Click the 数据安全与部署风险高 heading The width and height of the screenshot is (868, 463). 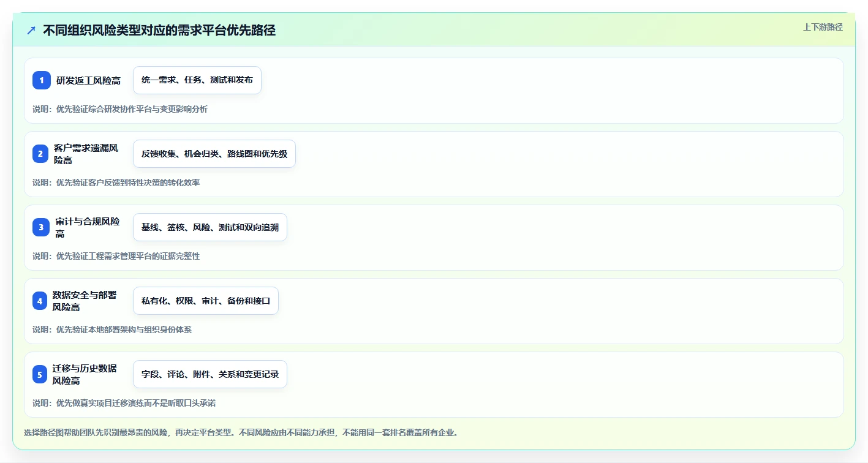(85, 301)
